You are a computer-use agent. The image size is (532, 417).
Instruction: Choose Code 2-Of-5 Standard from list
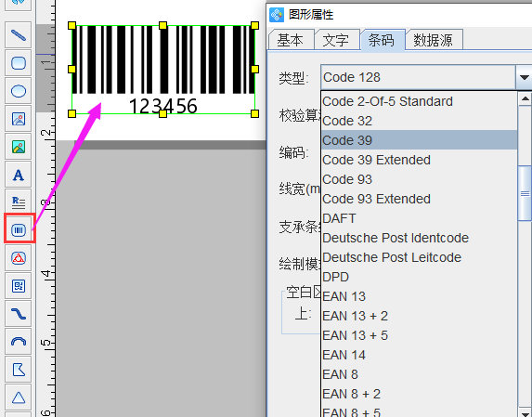[x=419, y=101]
